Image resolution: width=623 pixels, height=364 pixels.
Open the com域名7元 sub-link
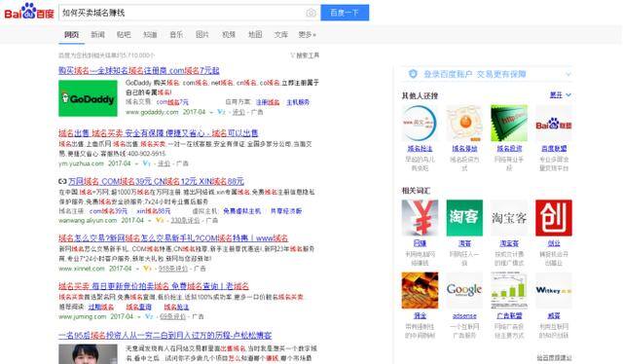[x=172, y=102]
